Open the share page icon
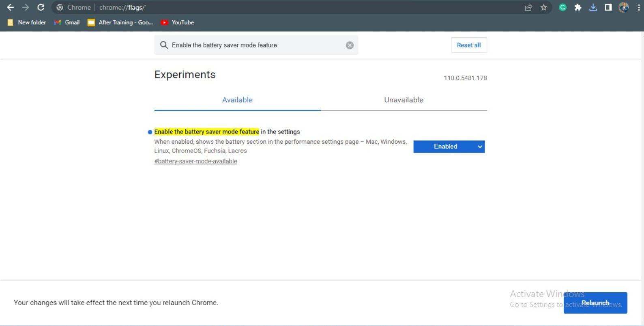The height and width of the screenshot is (326, 644). pos(528,7)
